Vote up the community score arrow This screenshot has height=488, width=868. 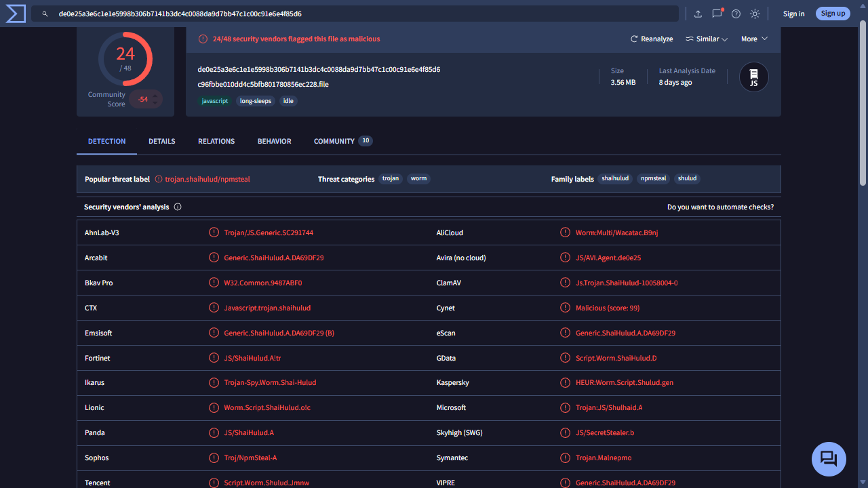point(155,96)
